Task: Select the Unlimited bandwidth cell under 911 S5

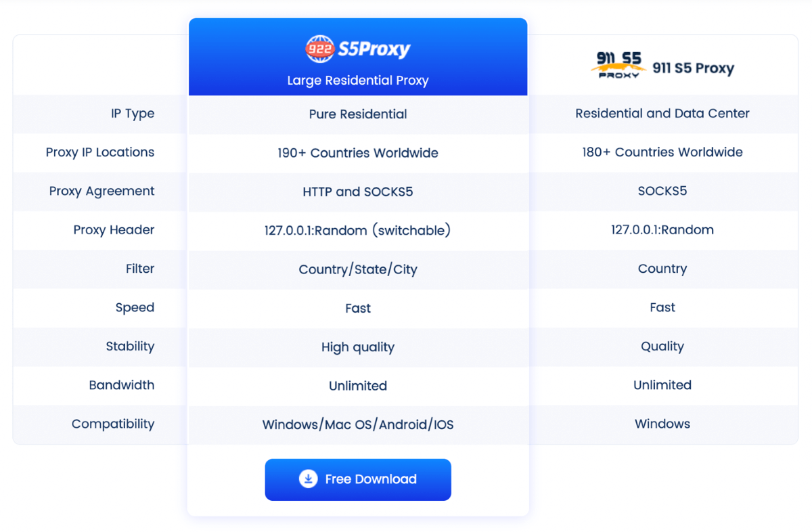Action: [x=662, y=385]
